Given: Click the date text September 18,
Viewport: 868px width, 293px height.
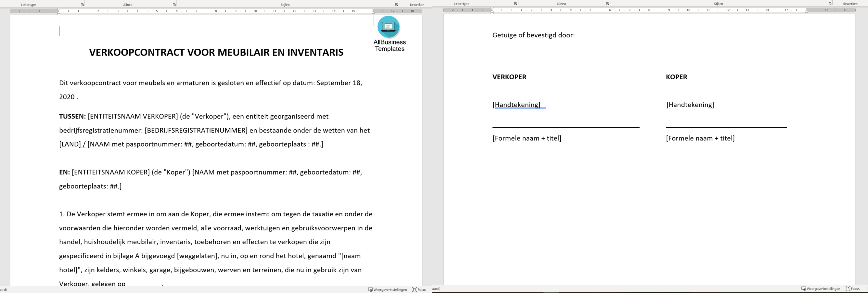Looking at the screenshot, I should click(339, 83).
